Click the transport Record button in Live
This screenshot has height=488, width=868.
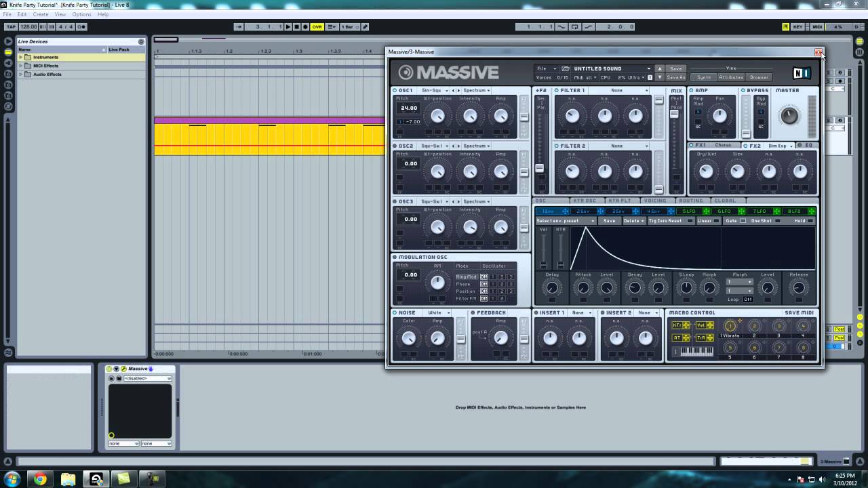click(305, 27)
